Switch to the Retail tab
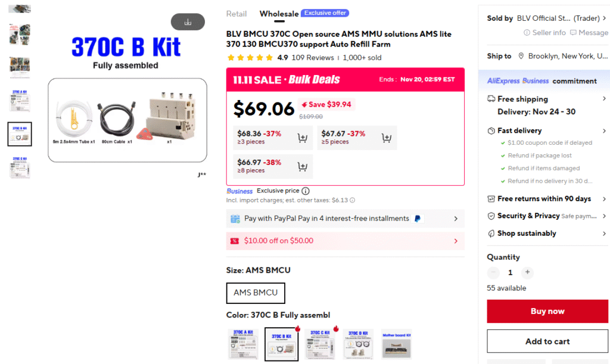The image size is (610, 364). tap(236, 14)
